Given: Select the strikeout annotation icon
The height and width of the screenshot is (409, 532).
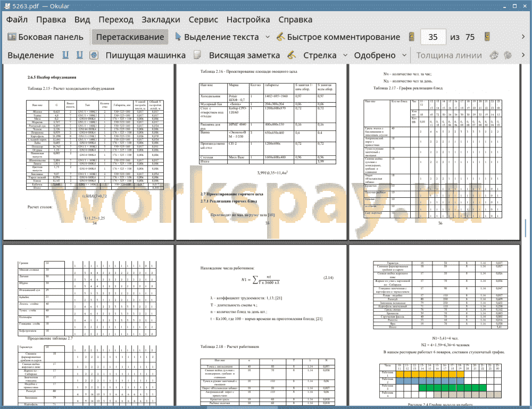Looking at the screenshot, I should coord(94,55).
